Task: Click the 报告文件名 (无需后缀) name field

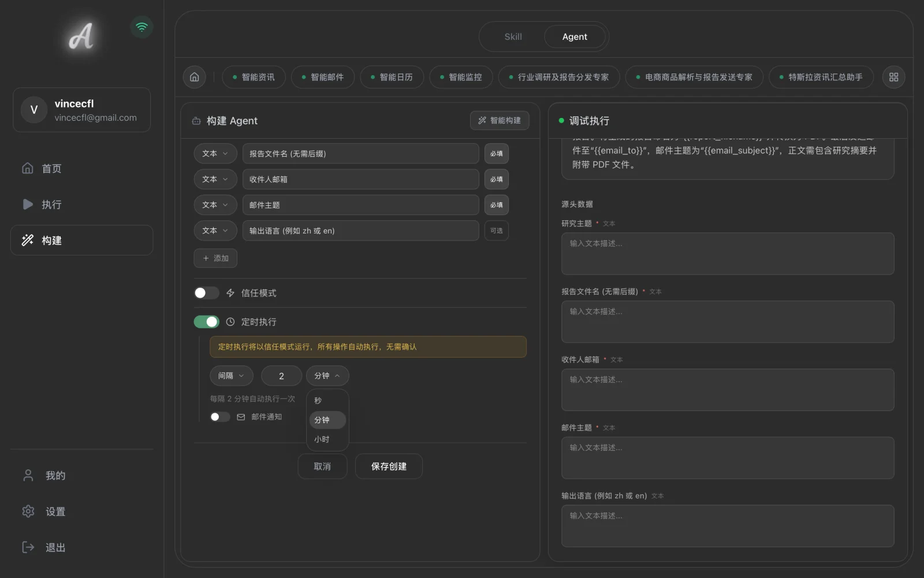Action: (361, 154)
